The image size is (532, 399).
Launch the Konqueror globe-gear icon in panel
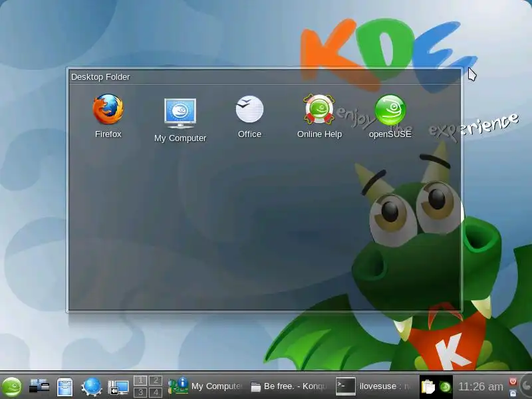point(92,387)
